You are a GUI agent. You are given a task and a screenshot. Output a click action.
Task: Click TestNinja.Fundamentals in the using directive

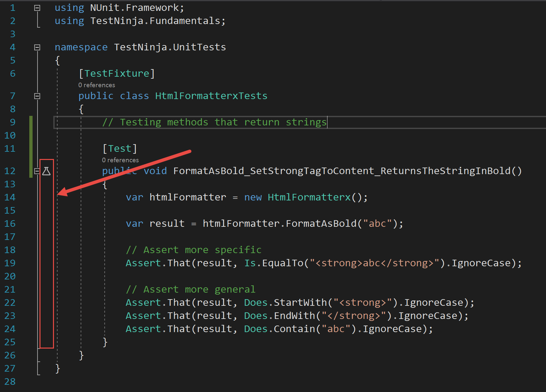click(x=155, y=21)
